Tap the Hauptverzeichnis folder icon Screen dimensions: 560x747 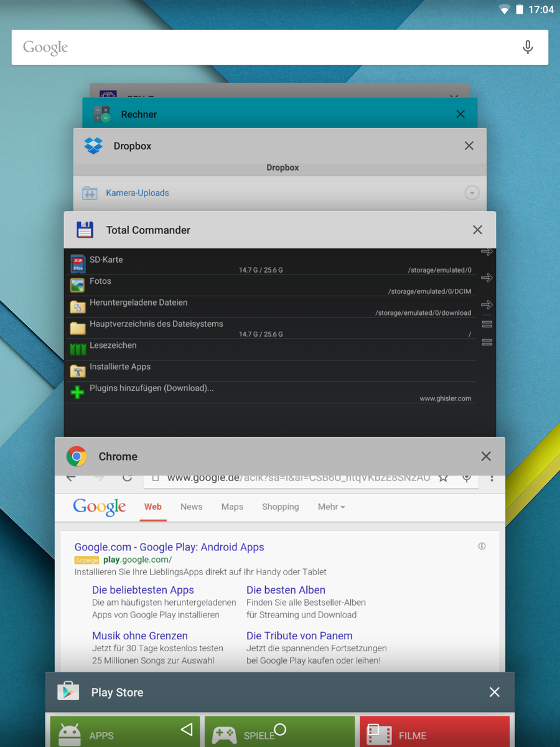78,328
